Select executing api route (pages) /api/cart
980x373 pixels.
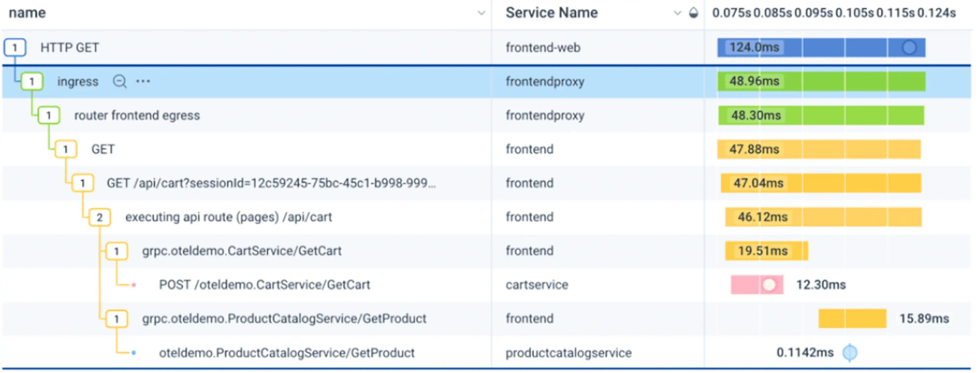(x=229, y=217)
